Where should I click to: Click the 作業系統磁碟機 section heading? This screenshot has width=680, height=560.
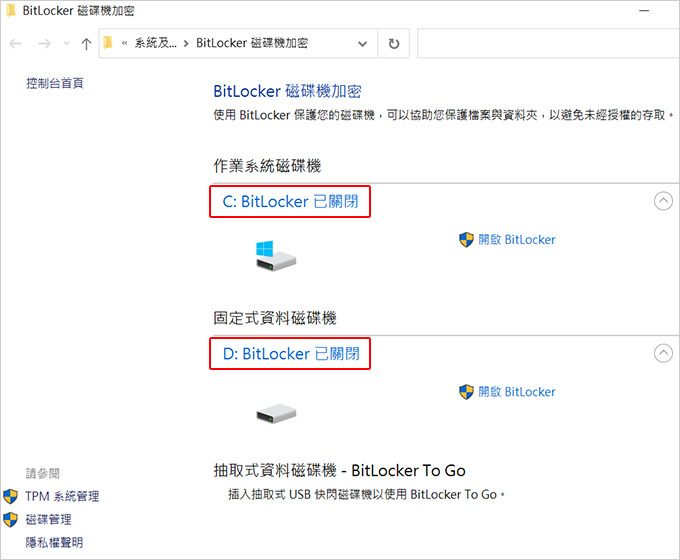(267, 166)
